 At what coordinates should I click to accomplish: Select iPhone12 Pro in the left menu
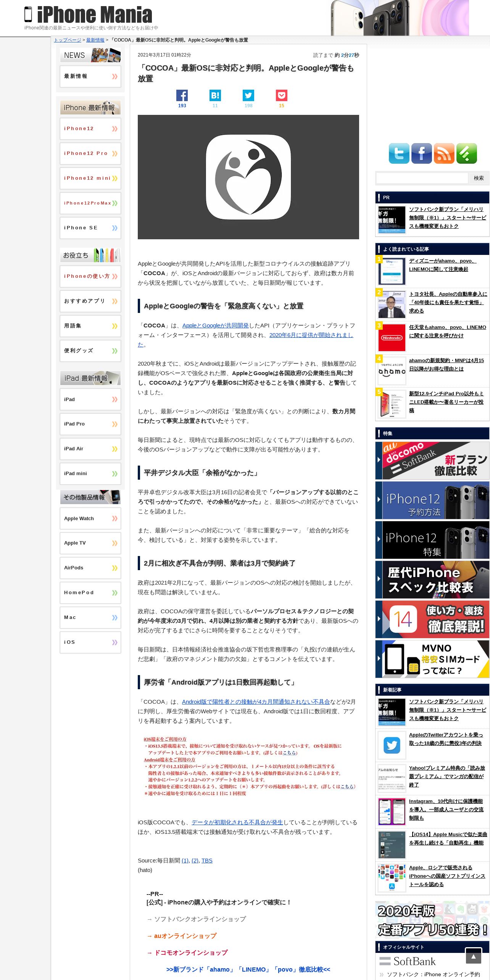[90, 153]
